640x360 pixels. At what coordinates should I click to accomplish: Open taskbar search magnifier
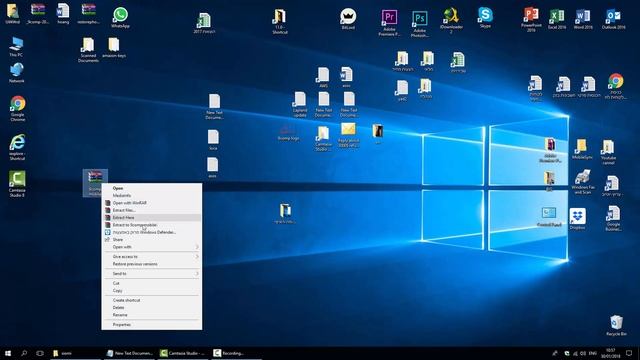pyautogui.click(x=24, y=353)
